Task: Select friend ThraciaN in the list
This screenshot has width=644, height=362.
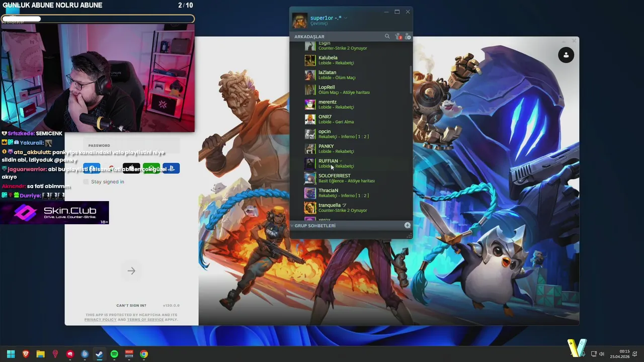Action: click(x=351, y=193)
